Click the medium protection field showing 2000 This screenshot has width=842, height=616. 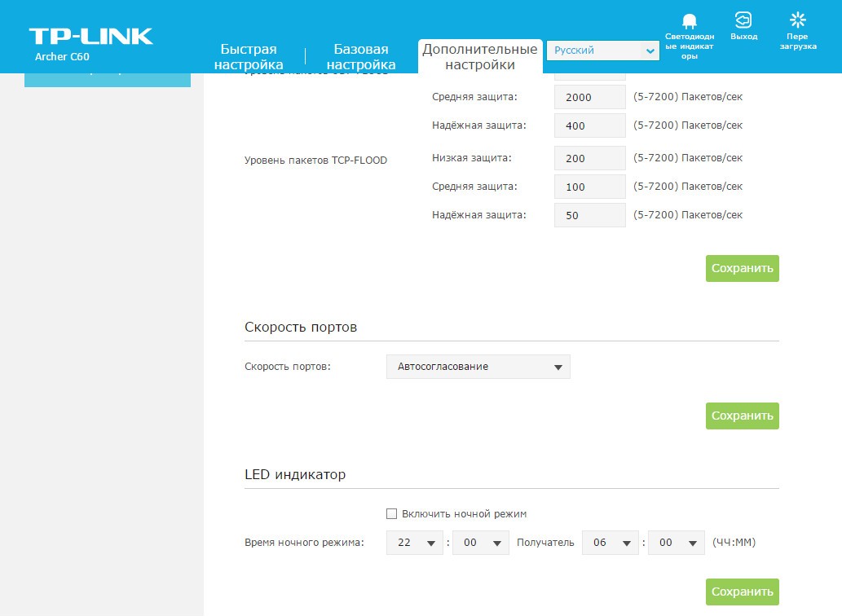589,97
